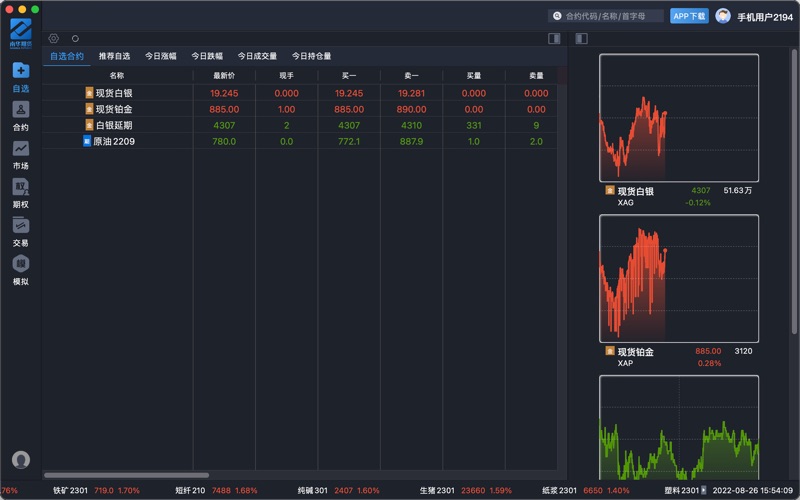Open the 期权 options sidebar icon
This screenshot has height=500, width=800.
20,192
